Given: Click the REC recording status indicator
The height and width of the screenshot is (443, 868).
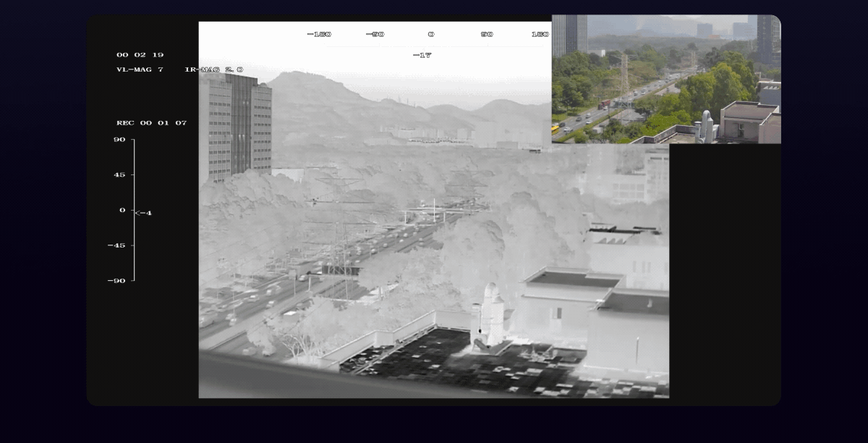Looking at the screenshot, I should [124, 122].
